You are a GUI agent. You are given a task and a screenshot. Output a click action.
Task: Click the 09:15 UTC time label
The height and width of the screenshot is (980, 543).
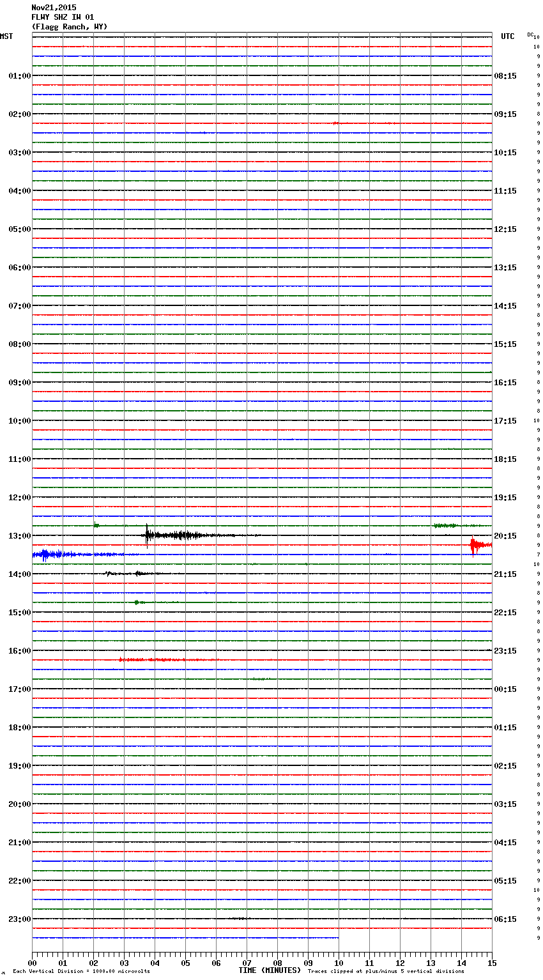505,114
